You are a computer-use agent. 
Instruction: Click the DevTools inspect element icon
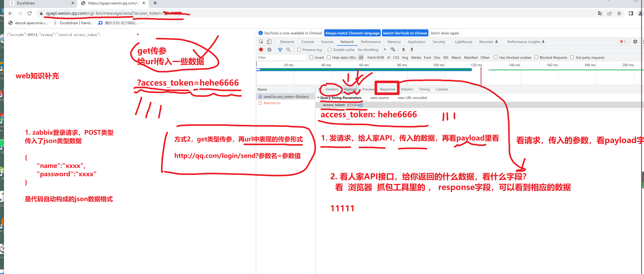pyautogui.click(x=261, y=42)
